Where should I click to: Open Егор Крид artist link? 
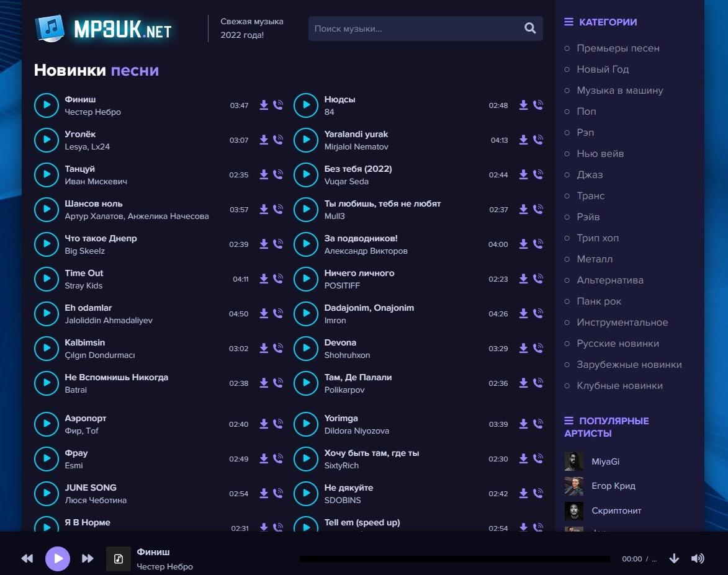[613, 486]
